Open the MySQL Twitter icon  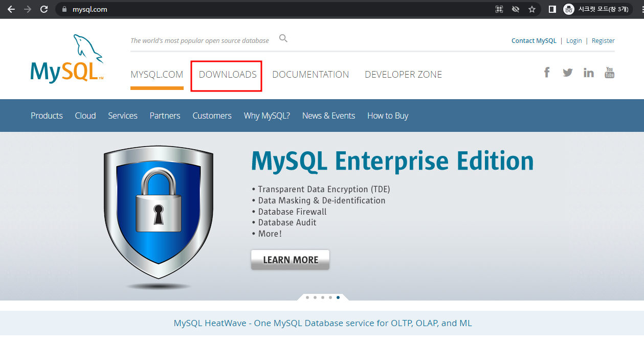pos(568,73)
